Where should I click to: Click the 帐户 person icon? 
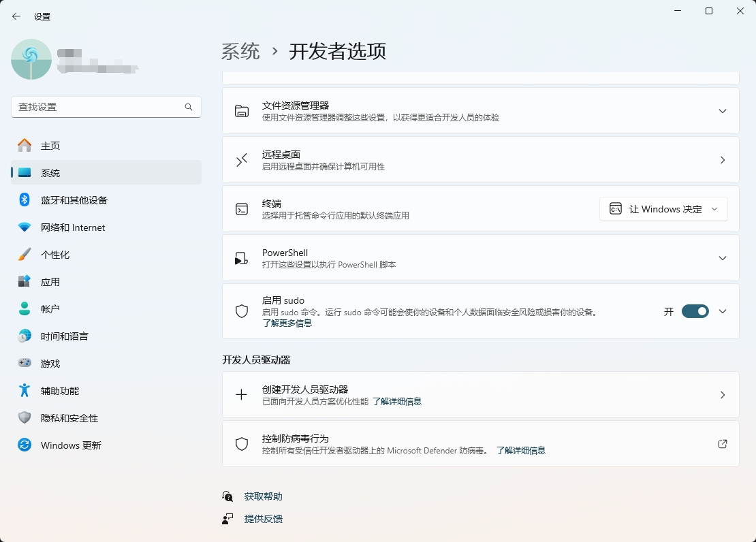pos(25,308)
